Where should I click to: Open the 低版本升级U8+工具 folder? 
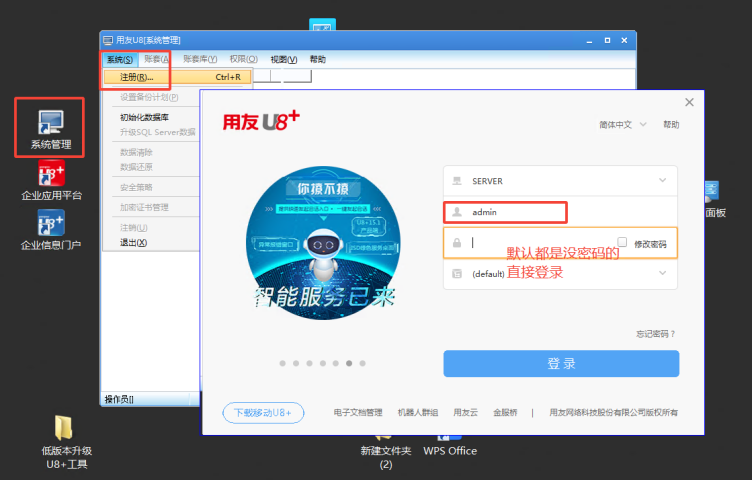click(67, 442)
